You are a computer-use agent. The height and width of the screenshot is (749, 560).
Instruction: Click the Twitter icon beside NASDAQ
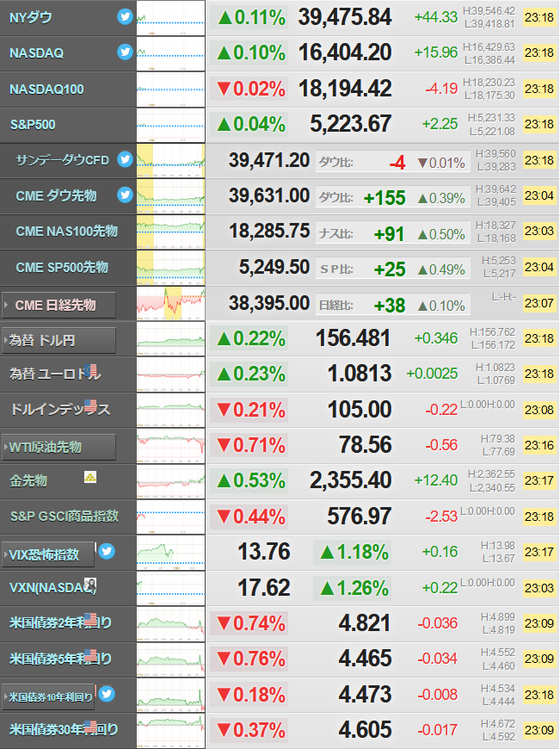(125, 52)
